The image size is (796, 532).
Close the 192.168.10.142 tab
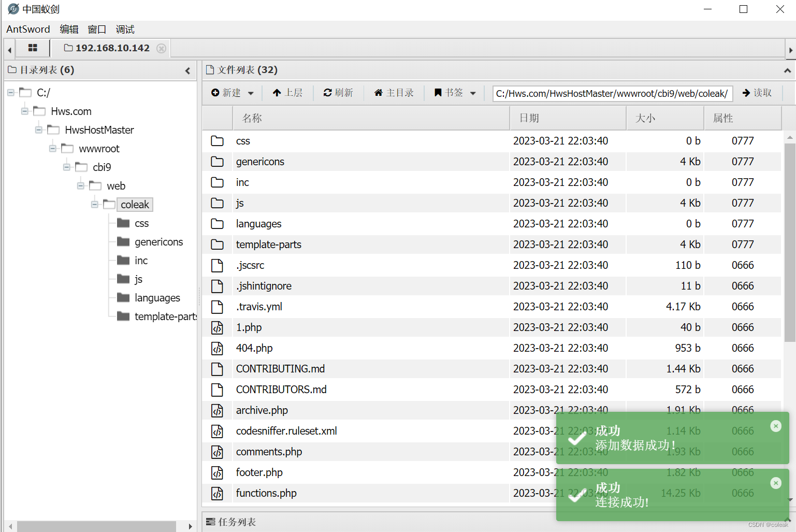tap(161, 48)
